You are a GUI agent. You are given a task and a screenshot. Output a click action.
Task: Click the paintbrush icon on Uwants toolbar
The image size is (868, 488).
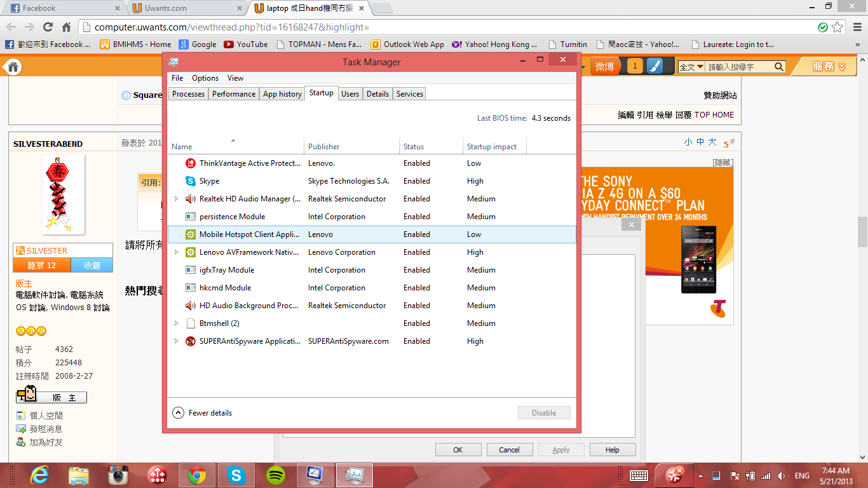654,66
